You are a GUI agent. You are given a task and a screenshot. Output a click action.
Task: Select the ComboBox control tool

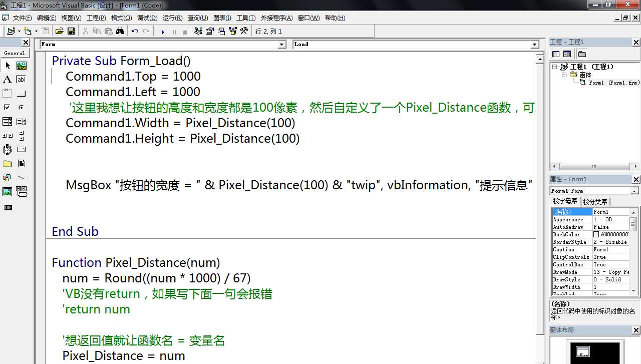click(8, 122)
